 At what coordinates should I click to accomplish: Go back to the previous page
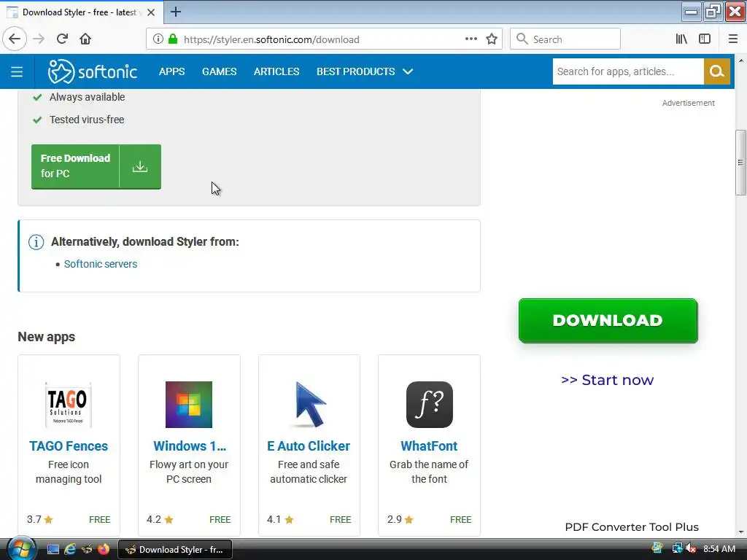15,39
